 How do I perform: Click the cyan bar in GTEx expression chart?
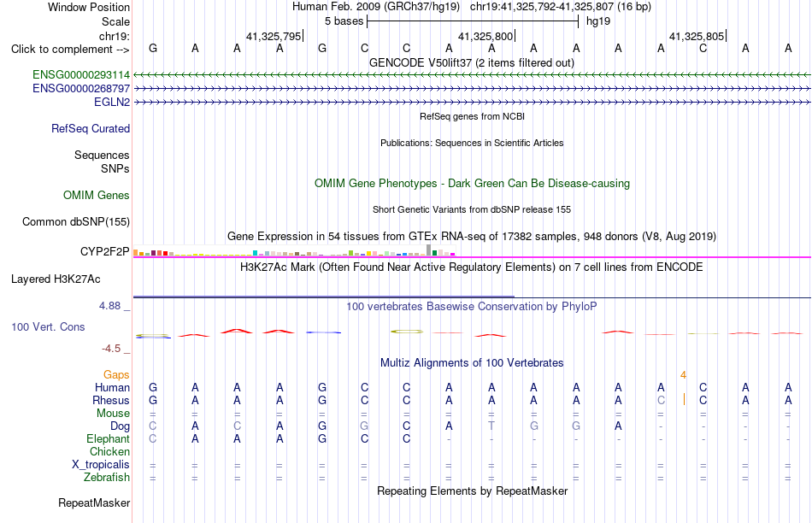click(255, 253)
